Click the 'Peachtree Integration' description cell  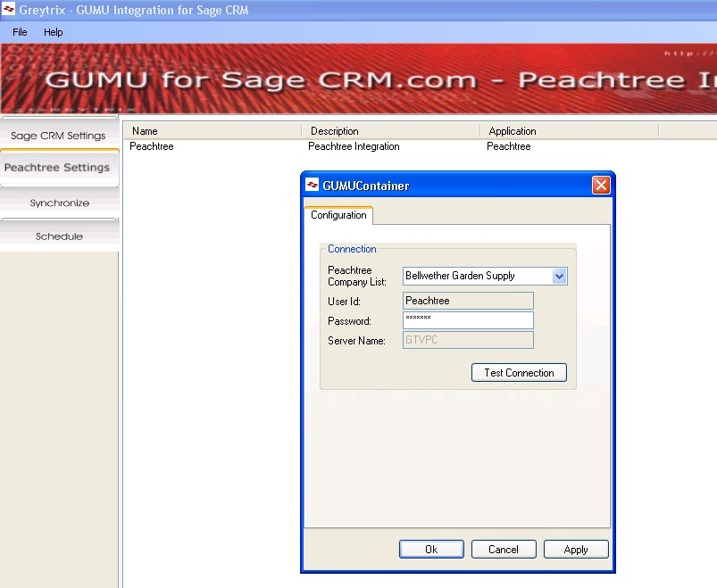354,146
